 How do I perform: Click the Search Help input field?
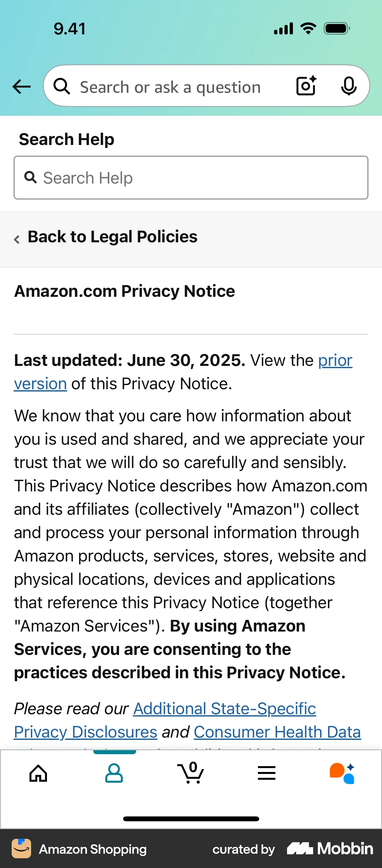(x=191, y=177)
